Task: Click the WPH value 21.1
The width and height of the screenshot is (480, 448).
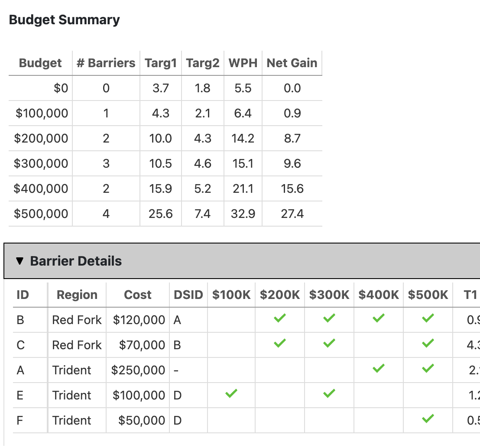Action: click(x=243, y=188)
